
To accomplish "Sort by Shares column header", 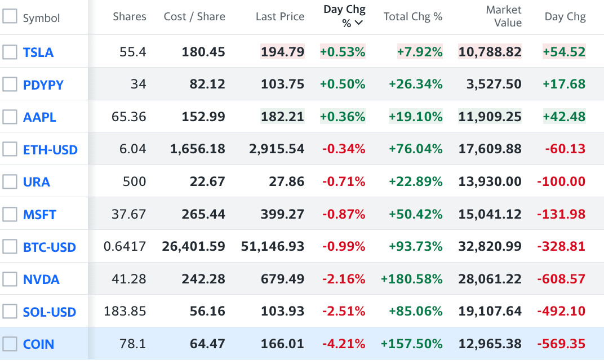I will point(130,16).
